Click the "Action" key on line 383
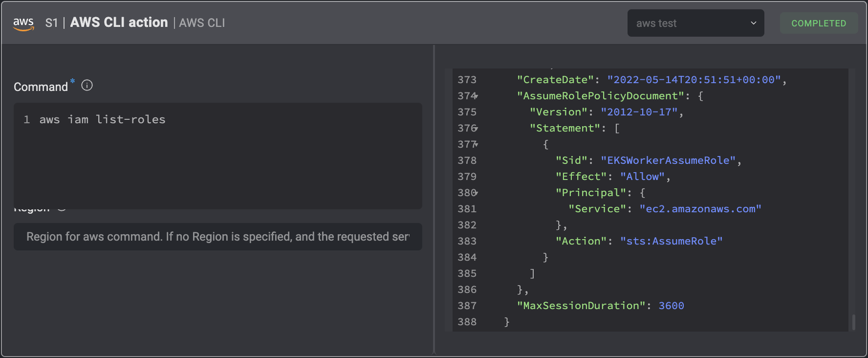Viewport: 868px width, 358px height. [x=581, y=241]
